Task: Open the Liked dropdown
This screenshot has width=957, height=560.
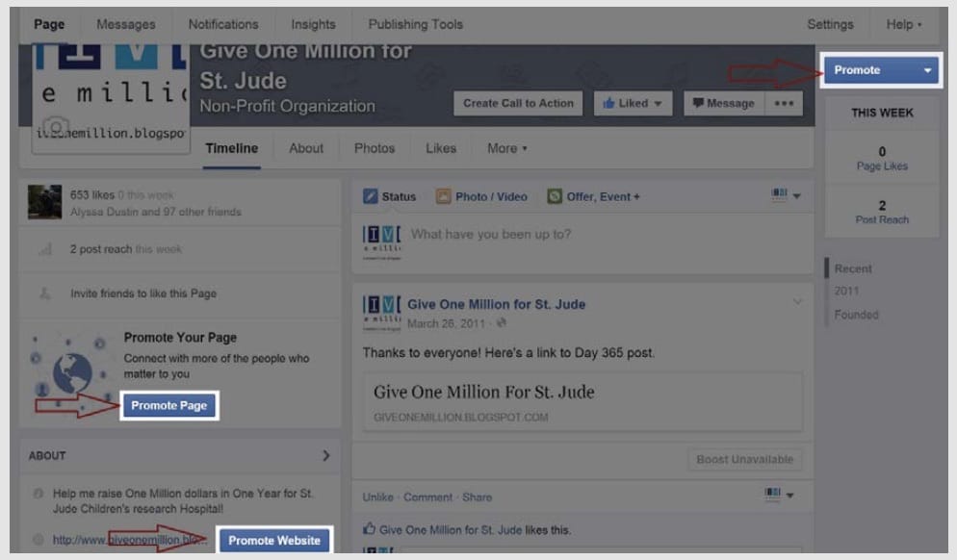Action: point(633,103)
